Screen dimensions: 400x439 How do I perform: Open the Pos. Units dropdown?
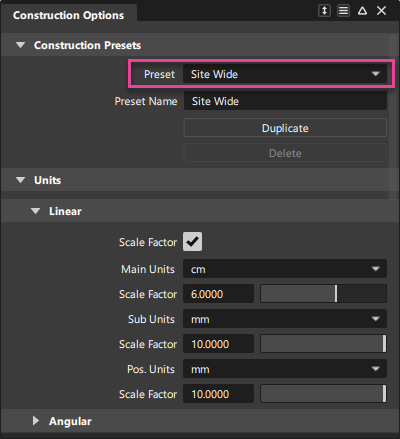tap(285, 369)
